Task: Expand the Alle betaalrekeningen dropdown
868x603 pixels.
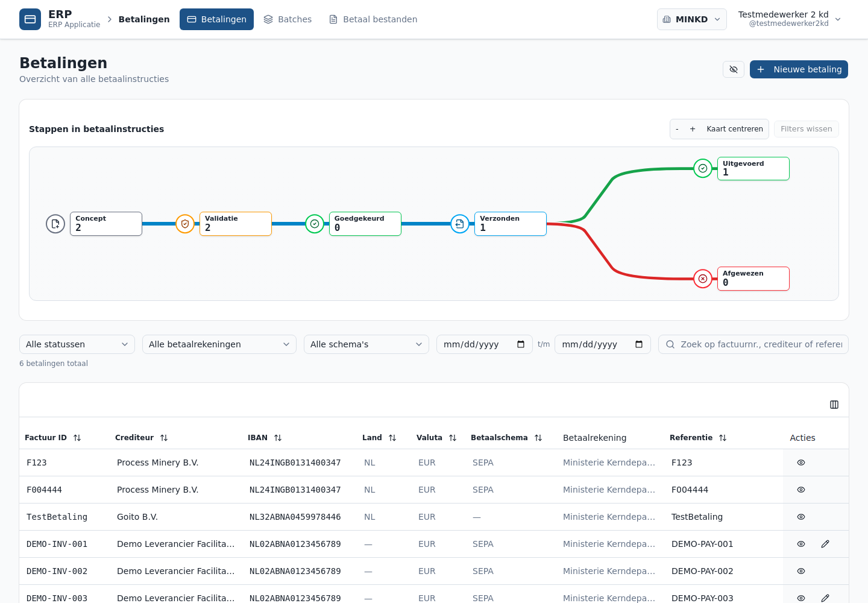Action: point(219,344)
